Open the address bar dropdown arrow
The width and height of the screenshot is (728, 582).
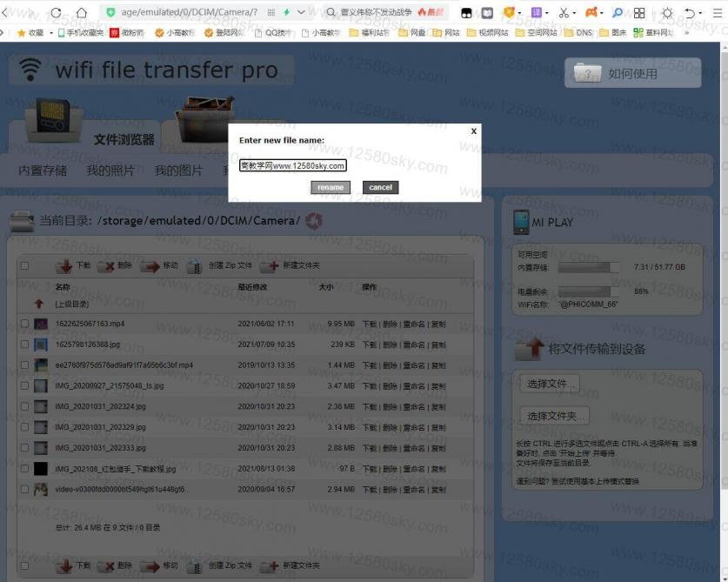(300, 13)
